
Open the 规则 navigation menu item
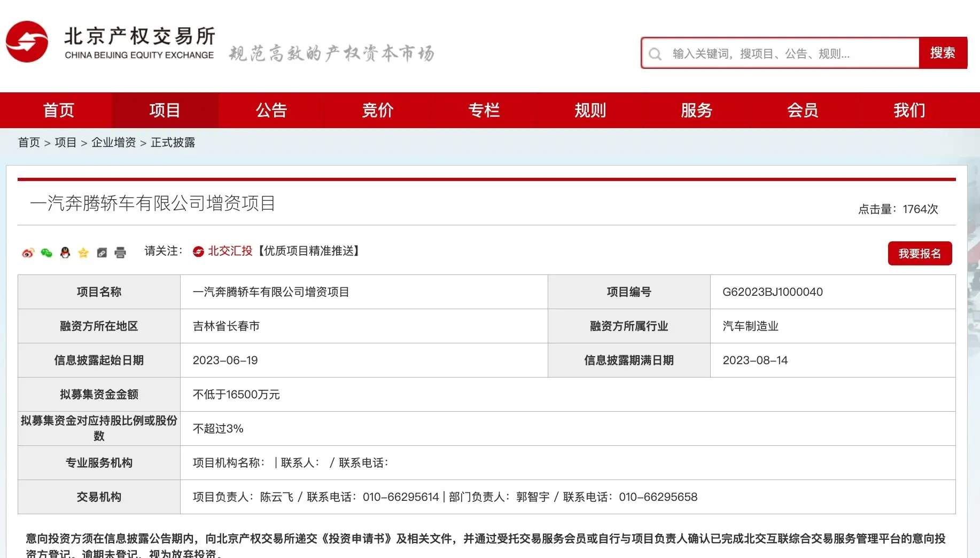tap(590, 110)
